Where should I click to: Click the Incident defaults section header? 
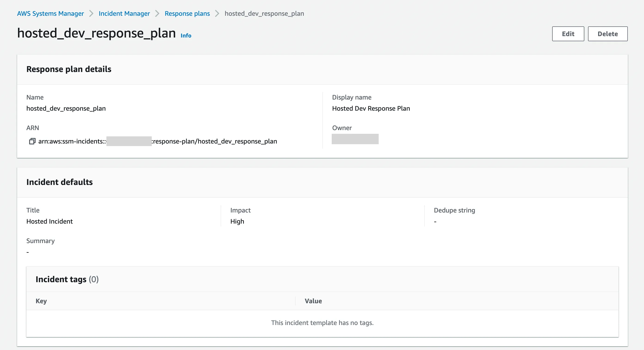coord(60,182)
